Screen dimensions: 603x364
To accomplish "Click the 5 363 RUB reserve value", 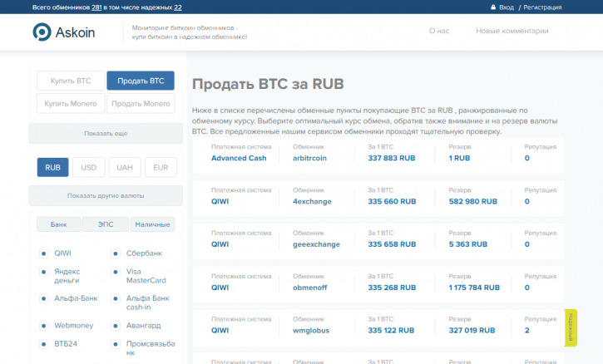I will tap(468, 244).
